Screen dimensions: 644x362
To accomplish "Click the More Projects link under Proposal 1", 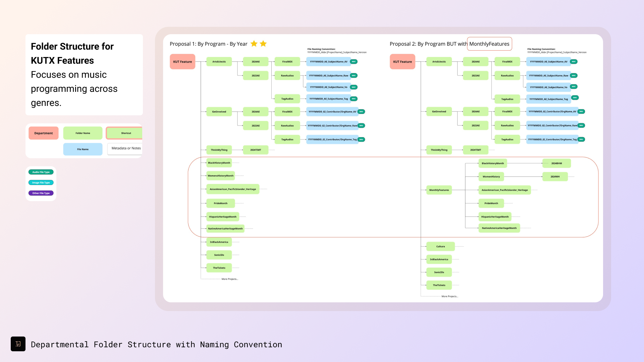I will (229, 279).
